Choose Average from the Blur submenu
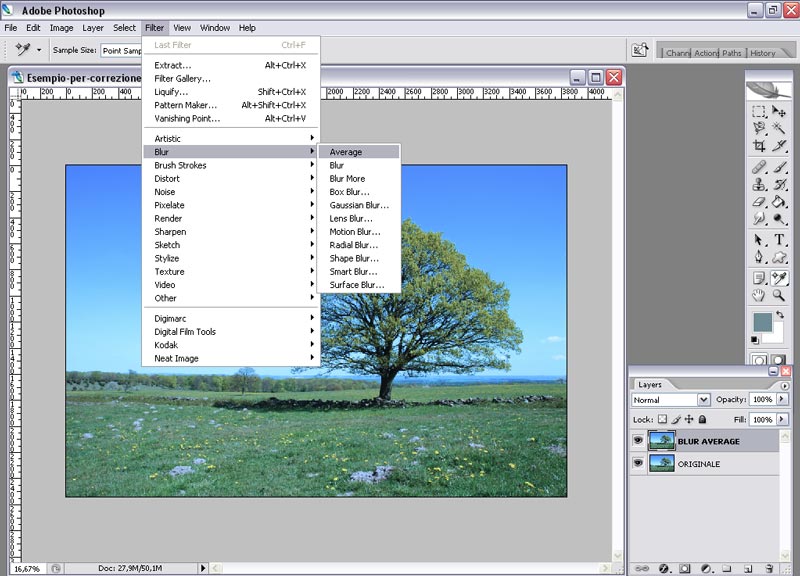Screen dimensions: 800x576 [x=346, y=152]
